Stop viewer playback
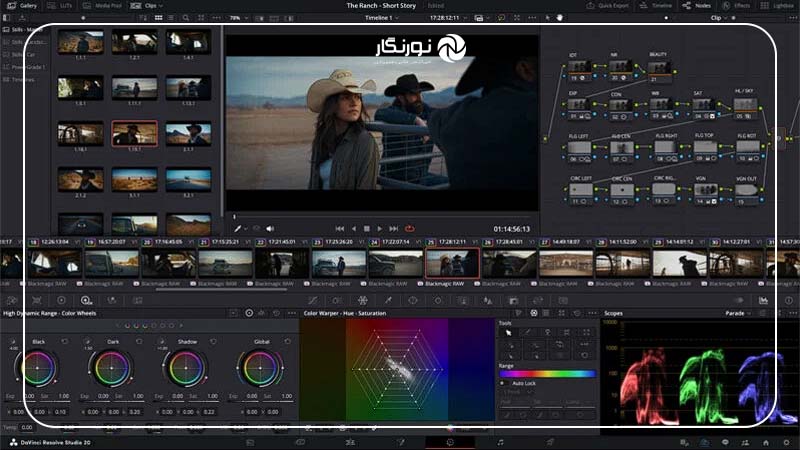The image size is (800, 450). 366,229
